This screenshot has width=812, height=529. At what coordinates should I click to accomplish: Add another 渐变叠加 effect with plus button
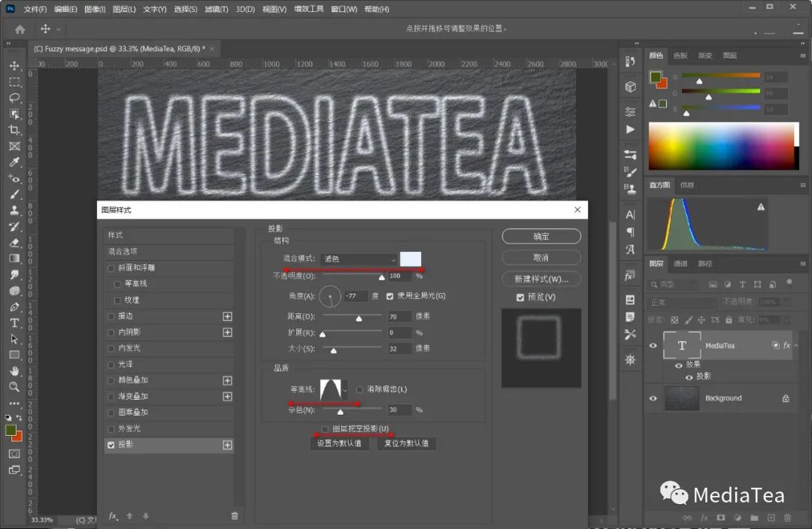click(x=227, y=397)
